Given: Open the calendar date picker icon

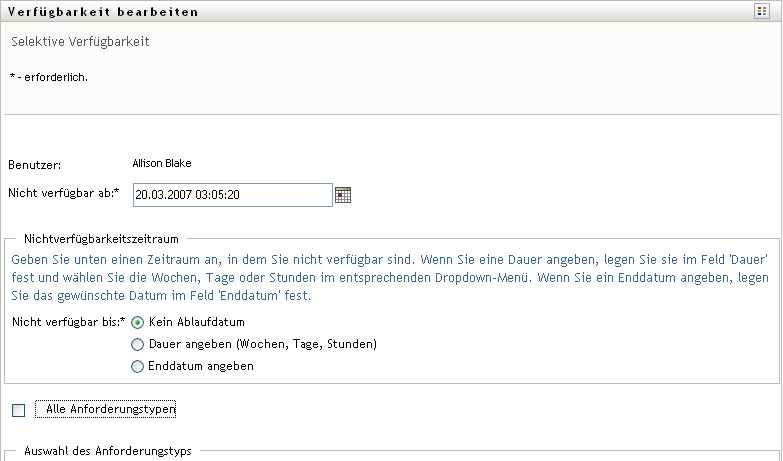Looking at the screenshot, I should point(343,195).
